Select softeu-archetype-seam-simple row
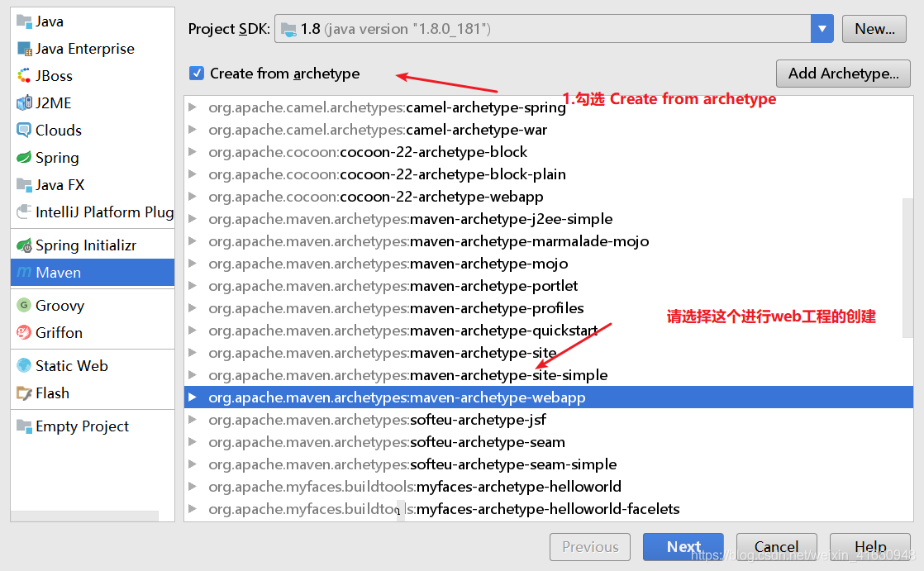924x571 pixels. 549,464
